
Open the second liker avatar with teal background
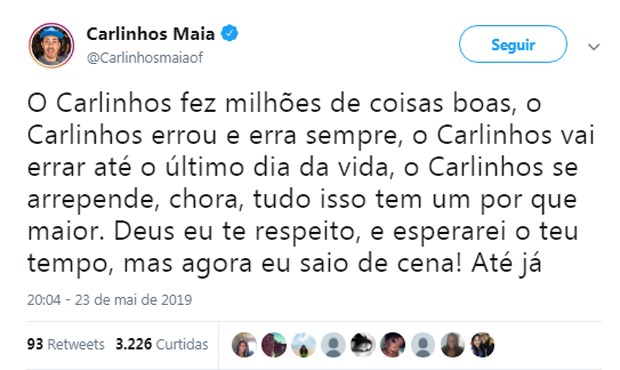[x=274, y=345]
